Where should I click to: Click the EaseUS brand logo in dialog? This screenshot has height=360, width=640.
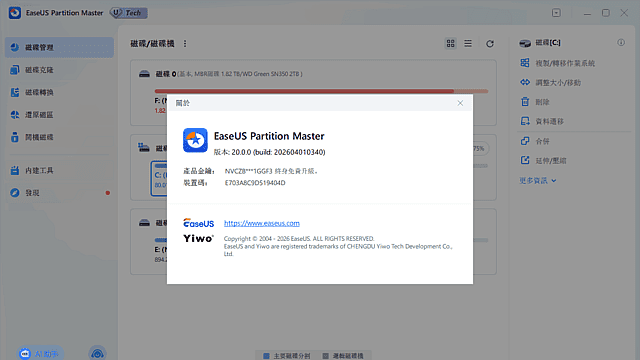click(198, 223)
